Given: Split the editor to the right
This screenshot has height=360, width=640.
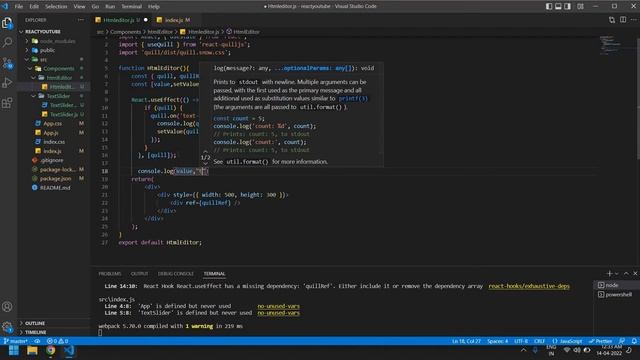Looking at the screenshot, I should 623,20.
